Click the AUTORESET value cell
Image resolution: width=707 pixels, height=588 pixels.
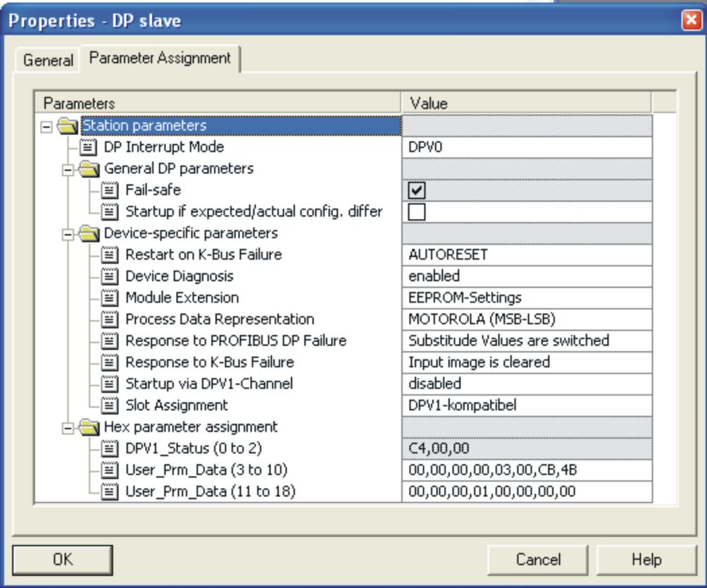(527, 255)
